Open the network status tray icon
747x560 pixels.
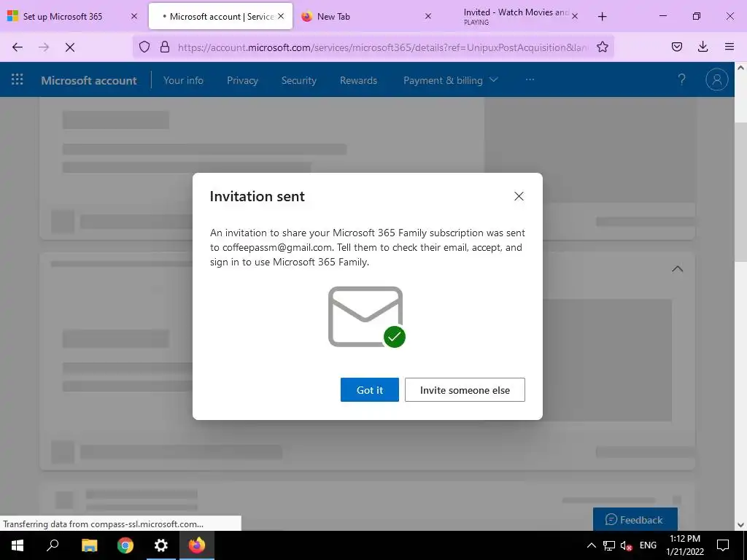coord(609,545)
